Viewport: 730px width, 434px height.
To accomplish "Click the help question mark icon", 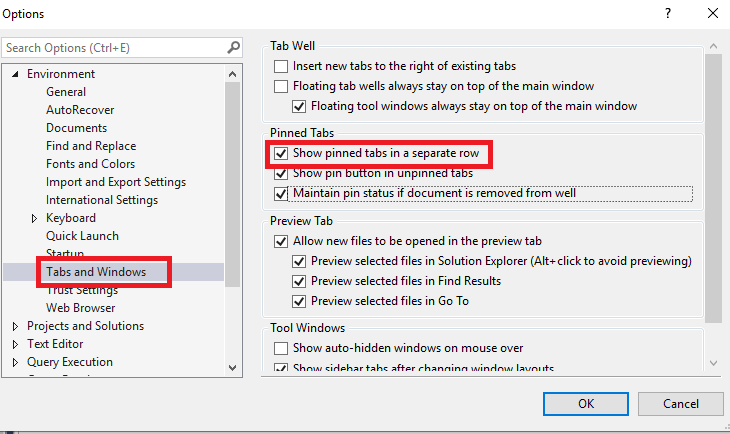I will point(665,14).
